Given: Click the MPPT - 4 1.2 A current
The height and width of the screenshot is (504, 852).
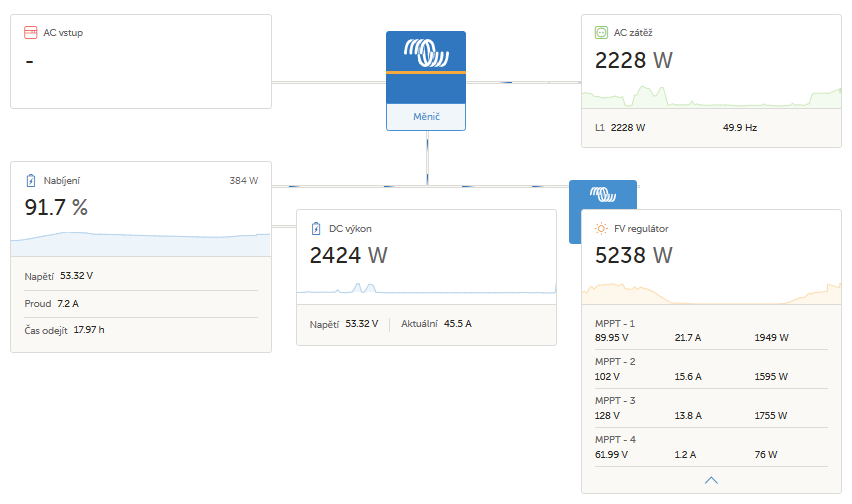Looking at the screenshot, I should pos(685,455).
